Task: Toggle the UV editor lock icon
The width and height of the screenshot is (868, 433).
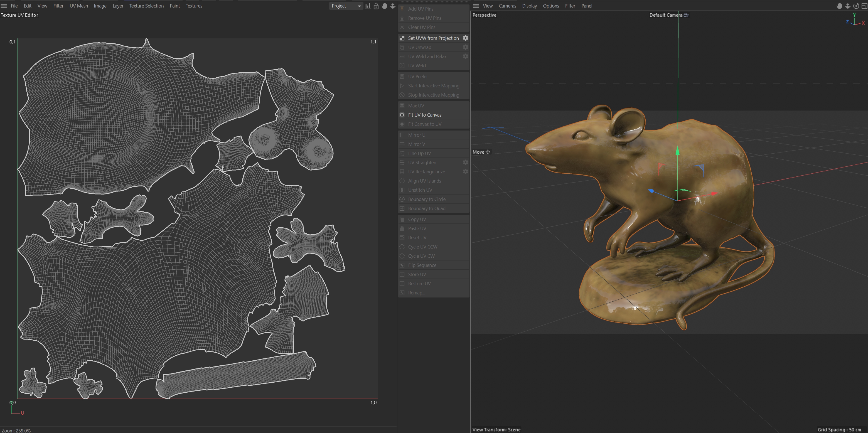Action: pyautogui.click(x=376, y=6)
